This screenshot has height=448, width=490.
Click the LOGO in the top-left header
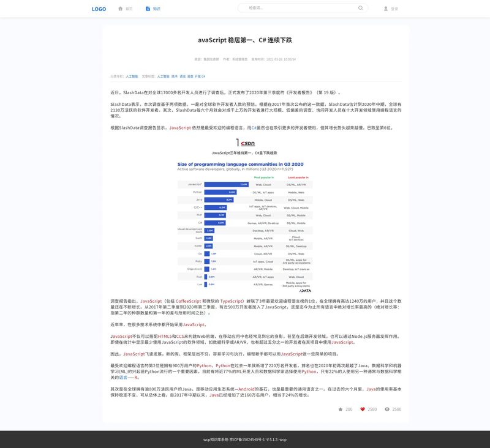click(x=99, y=9)
